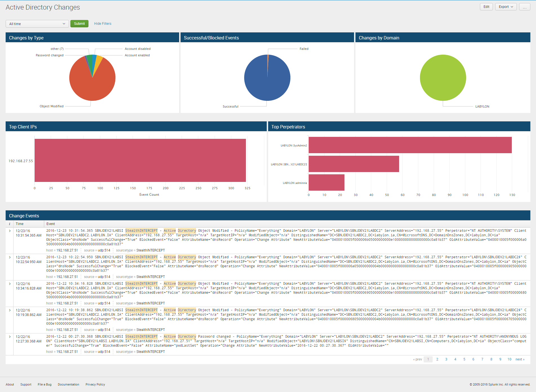Image resolution: width=536 pixels, height=392 pixels.
Task: Click the Edit dashboard button
Action: pyautogui.click(x=486, y=7)
